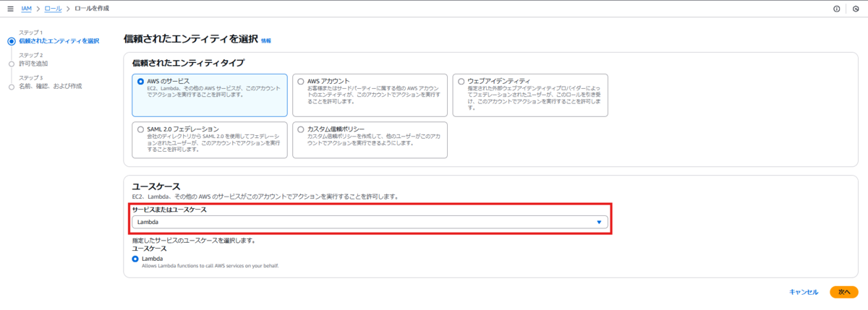This screenshot has height=310, width=868.
Task: Open the 情報 link beside the heading
Action: [x=266, y=41]
